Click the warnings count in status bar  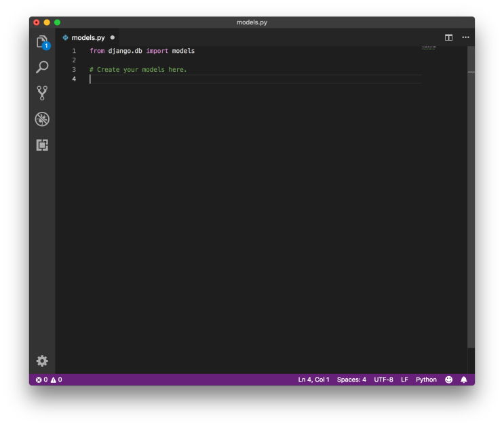(x=56, y=380)
